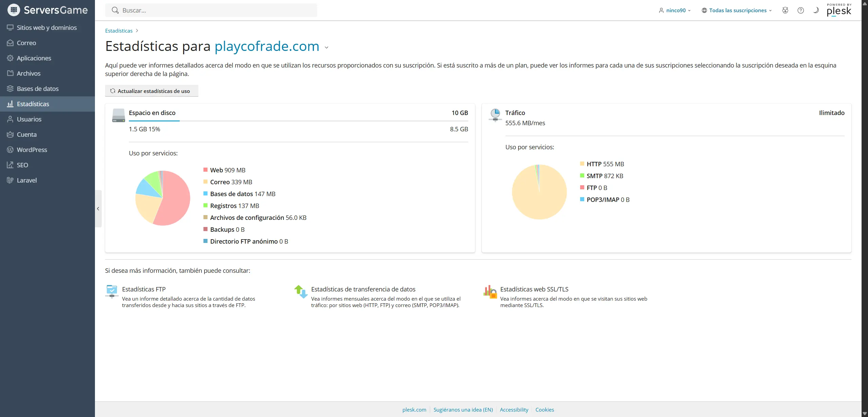Open the Accessibility footer link
The height and width of the screenshot is (417, 868).
coord(514,410)
